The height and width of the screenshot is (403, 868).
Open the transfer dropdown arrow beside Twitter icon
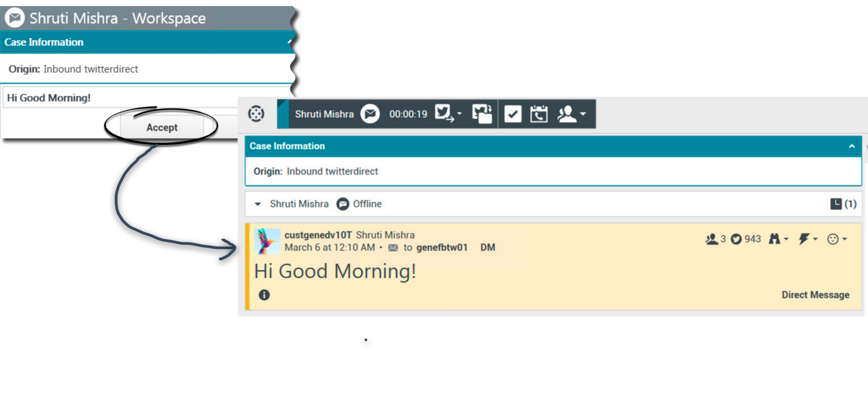pyautogui.click(x=459, y=114)
